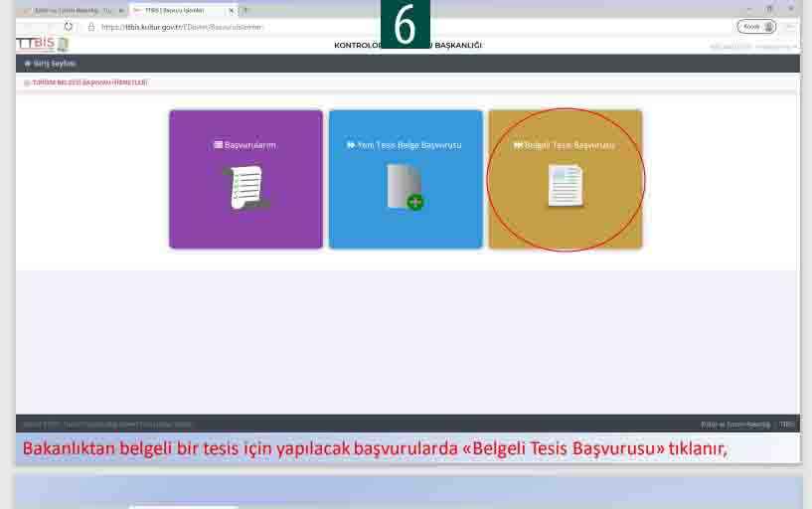Click the Yeni Tesis Belge Başvurusu document-plus icon
This screenshot has height=509, width=812.
click(x=405, y=187)
